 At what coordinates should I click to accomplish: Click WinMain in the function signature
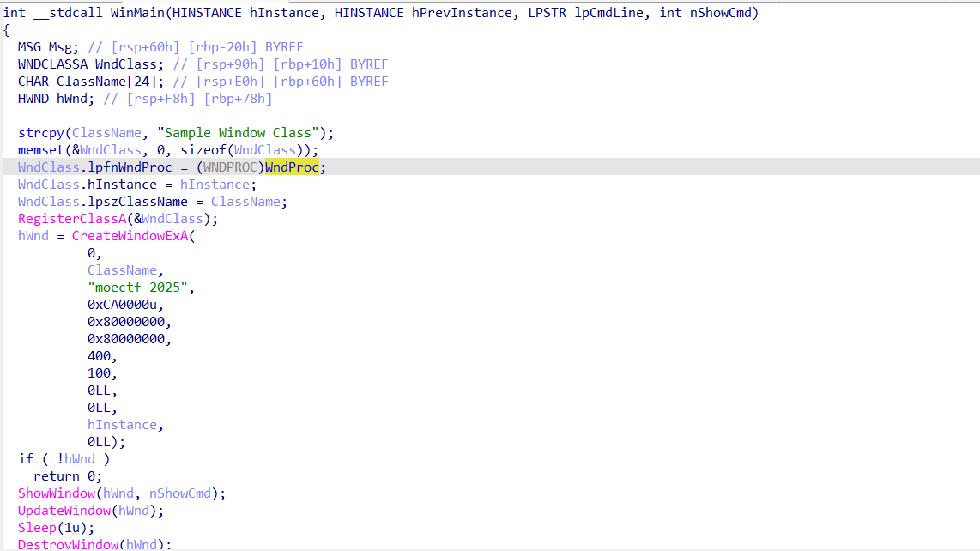(x=137, y=13)
